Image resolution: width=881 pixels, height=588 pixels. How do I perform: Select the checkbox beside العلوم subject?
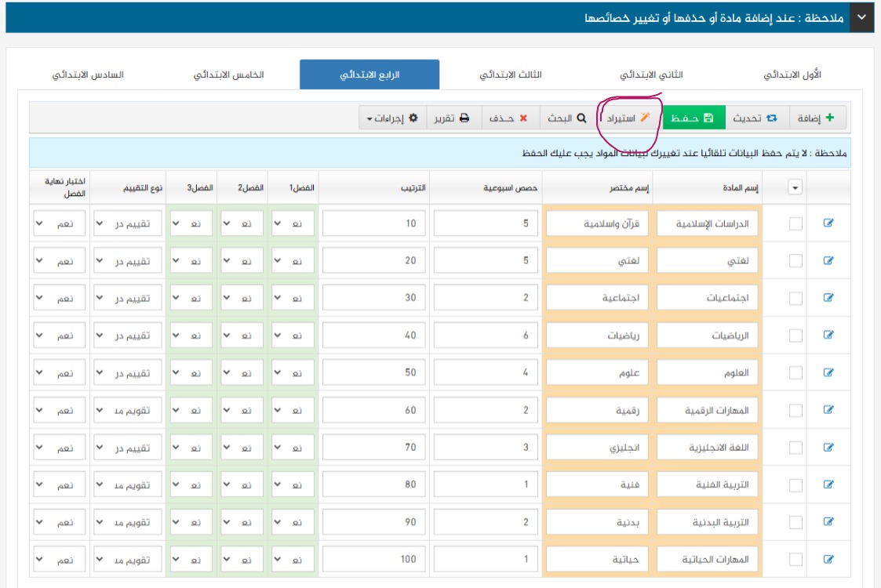click(795, 372)
